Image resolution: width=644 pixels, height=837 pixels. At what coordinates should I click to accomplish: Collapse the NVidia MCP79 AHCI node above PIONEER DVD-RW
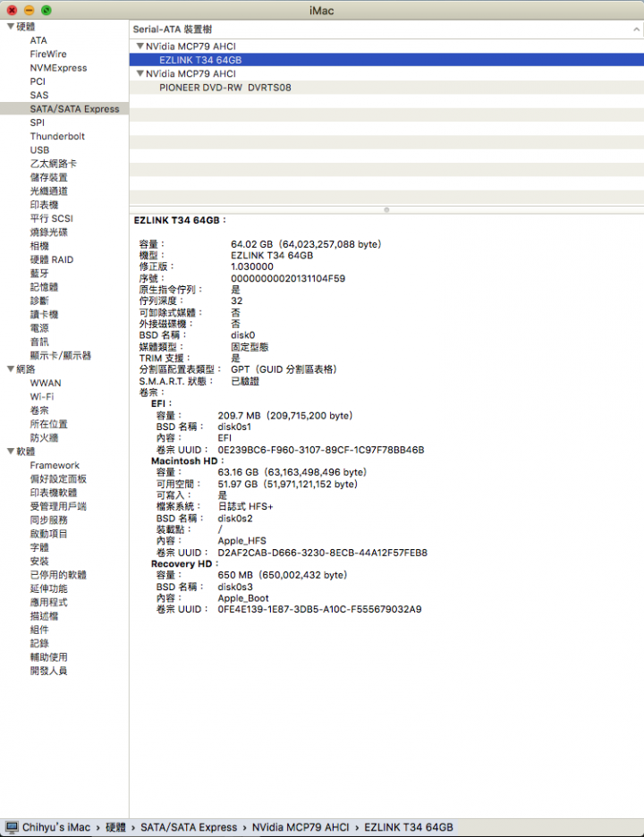tap(140, 73)
